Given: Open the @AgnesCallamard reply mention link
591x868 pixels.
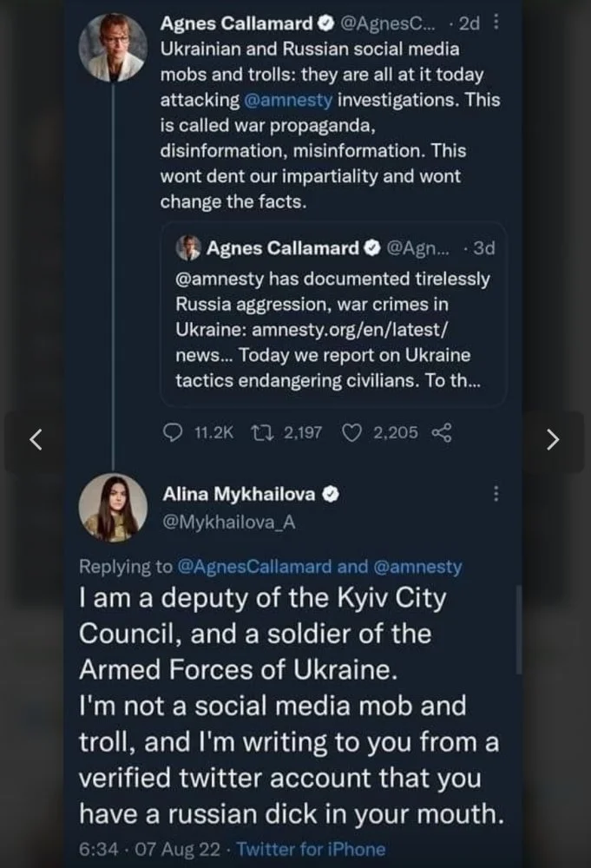Looking at the screenshot, I should tap(254, 567).
